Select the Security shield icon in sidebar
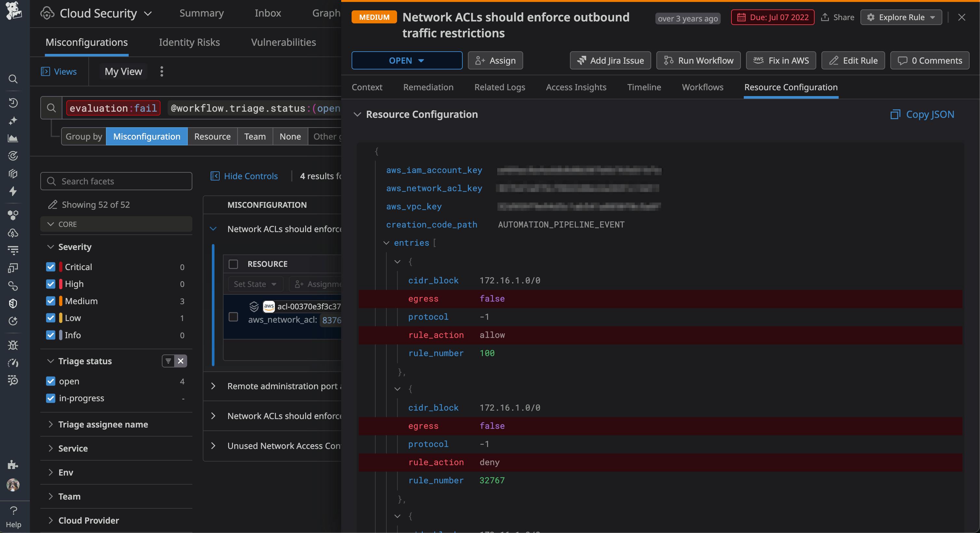Screen dimensions: 980x533 pyautogui.click(x=13, y=303)
